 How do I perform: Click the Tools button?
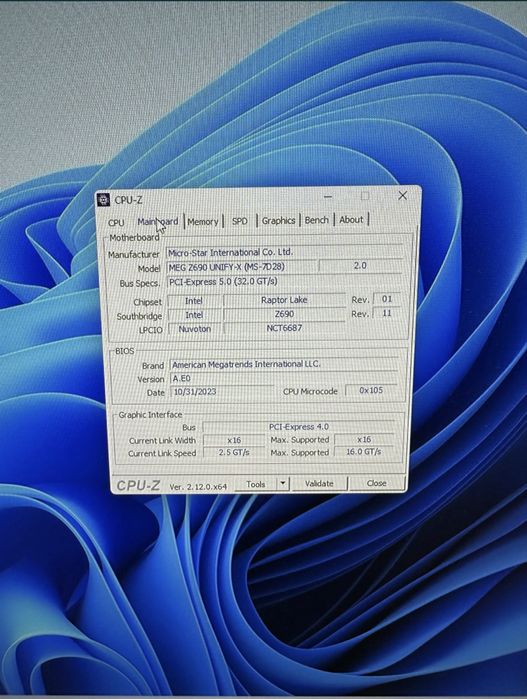[x=255, y=484]
